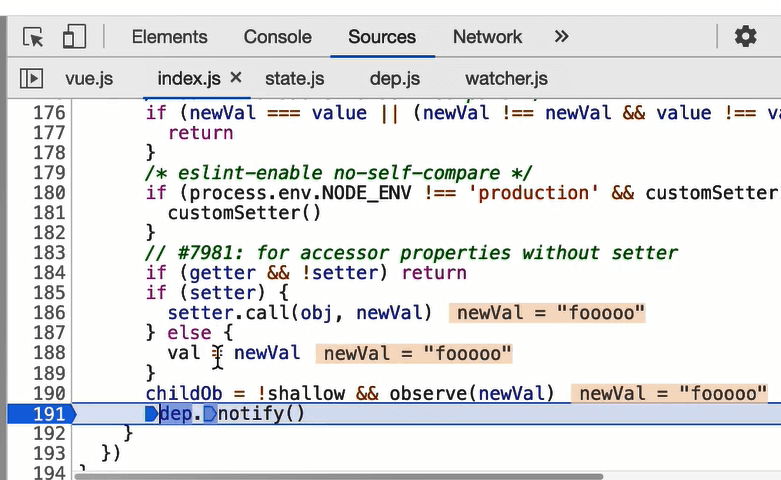Click the notify() call on line 191
This screenshot has height=480, width=781.
(261, 414)
